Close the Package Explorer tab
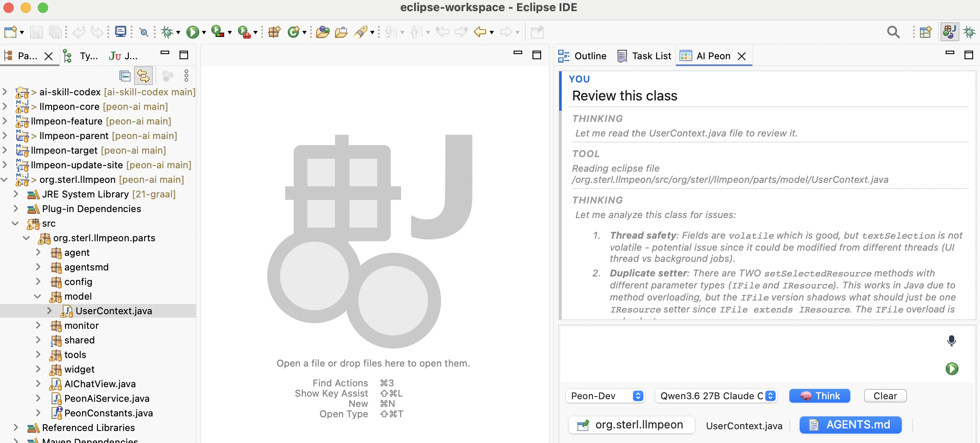Viewport: 980px width, 443px height. (49, 56)
